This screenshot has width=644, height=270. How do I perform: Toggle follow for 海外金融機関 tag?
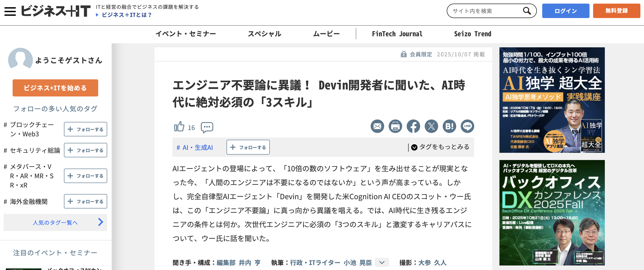click(x=85, y=201)
